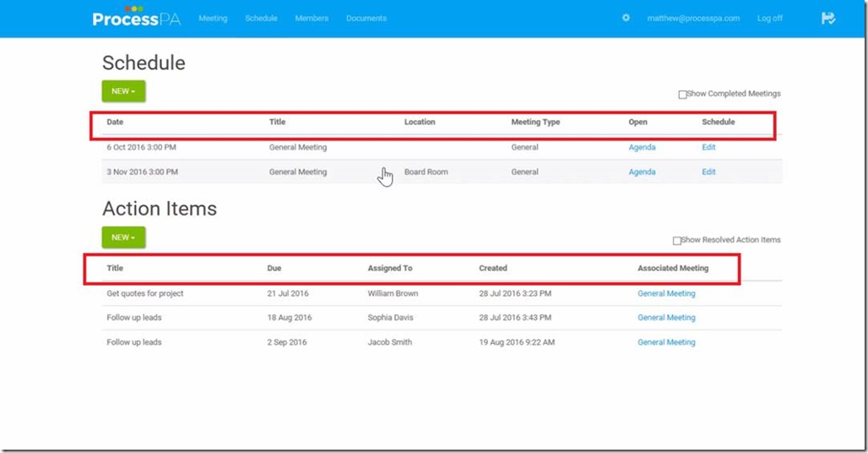Open the Members navigation item
The width and height of the screenshot is (868, 453).
click(312, 19)
